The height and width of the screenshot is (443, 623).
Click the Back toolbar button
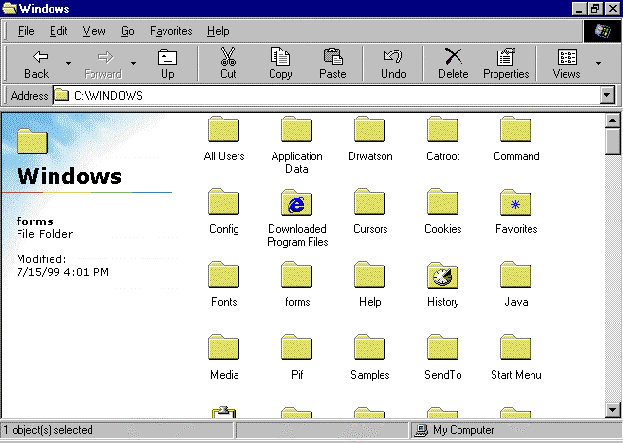pos(36,63)
